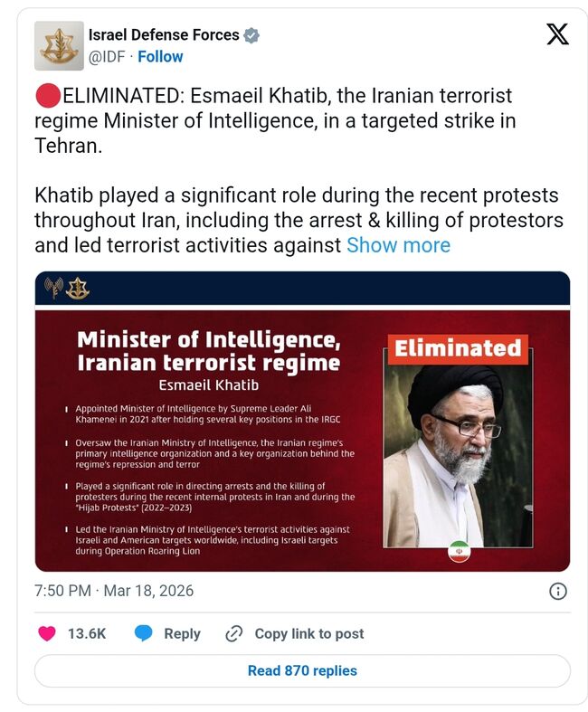Click the verified badge beside the account name
Viewport: 588px width, 712px height.
[252, 35]
